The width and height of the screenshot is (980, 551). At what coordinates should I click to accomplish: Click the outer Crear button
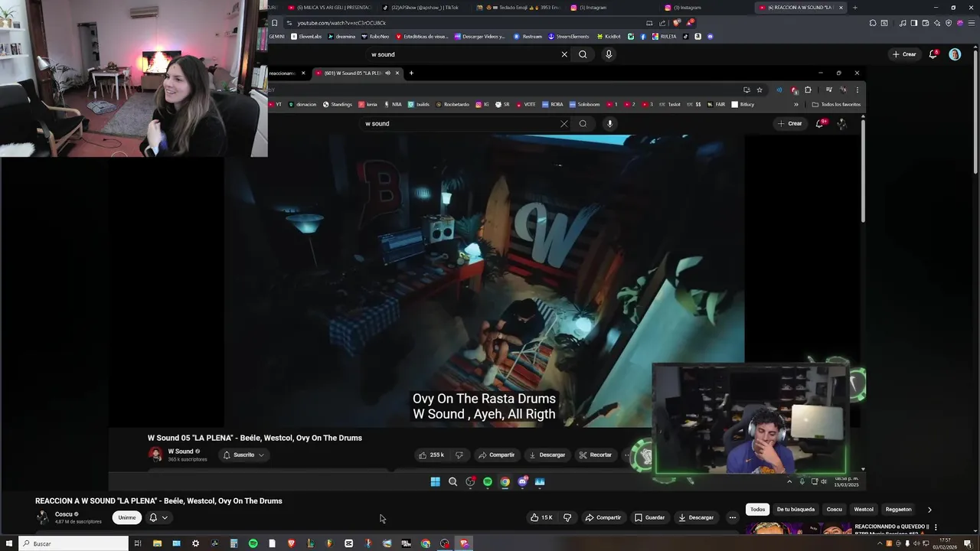[x=904, y=54]
